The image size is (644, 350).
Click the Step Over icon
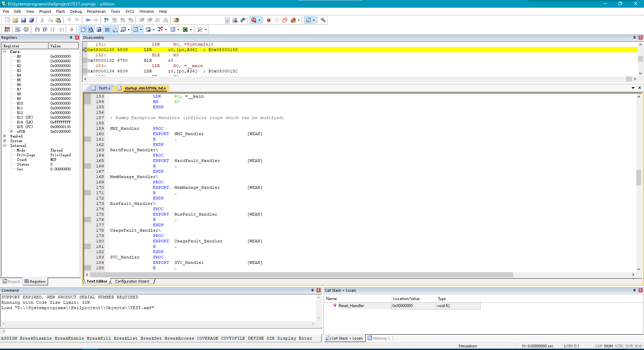tap(45, 30)
